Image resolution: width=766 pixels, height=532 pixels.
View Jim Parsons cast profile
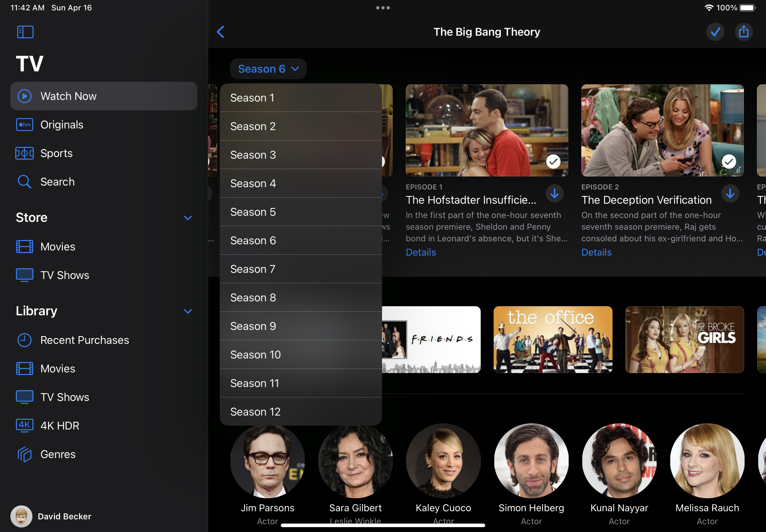(x=267, y=461)
